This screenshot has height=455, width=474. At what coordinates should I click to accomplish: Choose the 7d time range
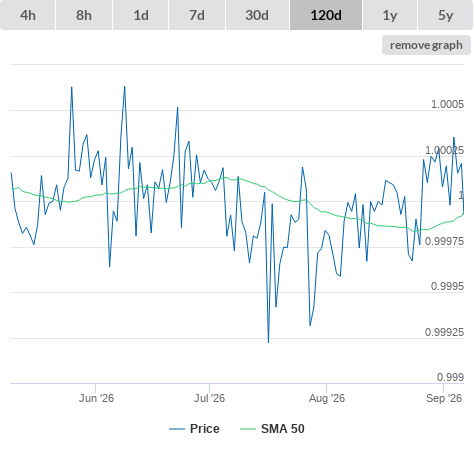(197, 15)
